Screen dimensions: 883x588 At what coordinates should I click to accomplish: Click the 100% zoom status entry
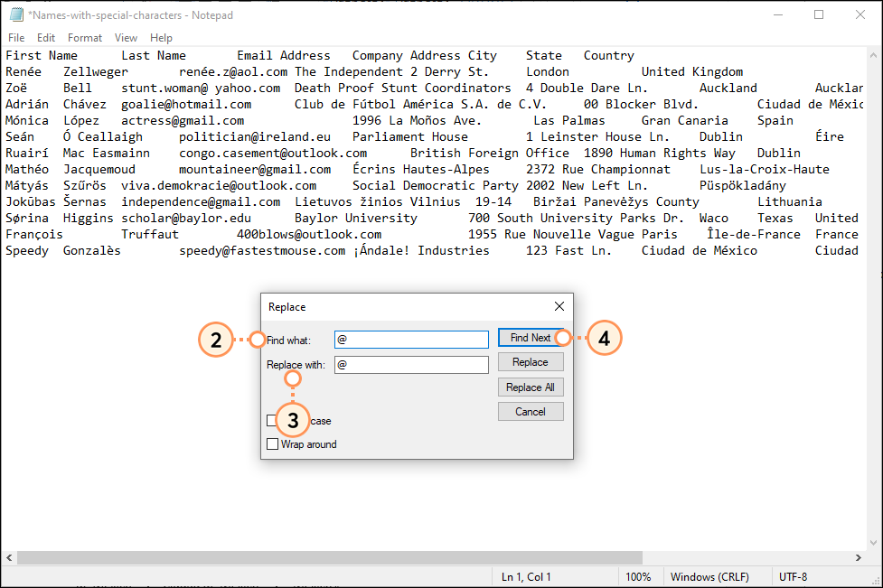(x=638, y=577)
